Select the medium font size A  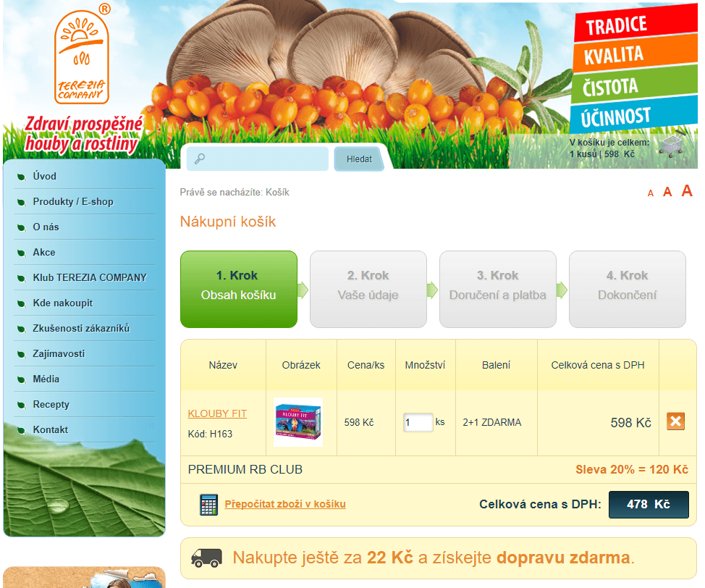pos(667,192)
